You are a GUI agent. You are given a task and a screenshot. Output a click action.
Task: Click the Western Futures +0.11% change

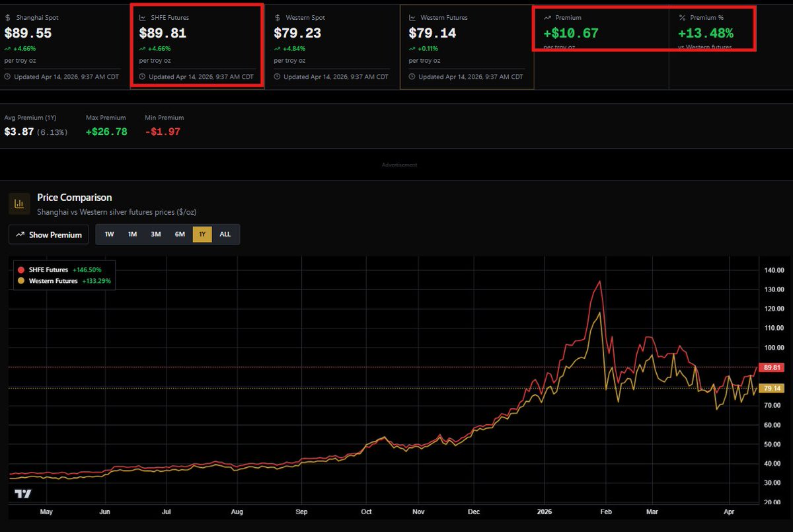click(424, 49)
